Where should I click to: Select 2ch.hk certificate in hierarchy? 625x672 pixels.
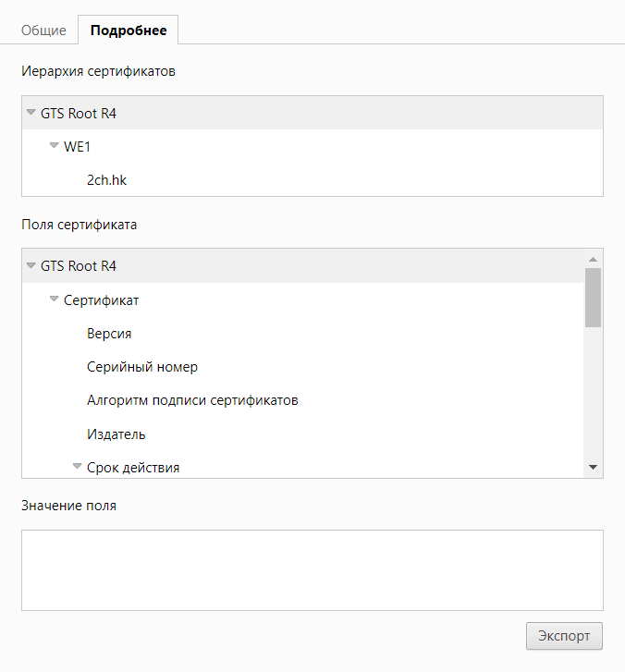(x=106, y=180)
